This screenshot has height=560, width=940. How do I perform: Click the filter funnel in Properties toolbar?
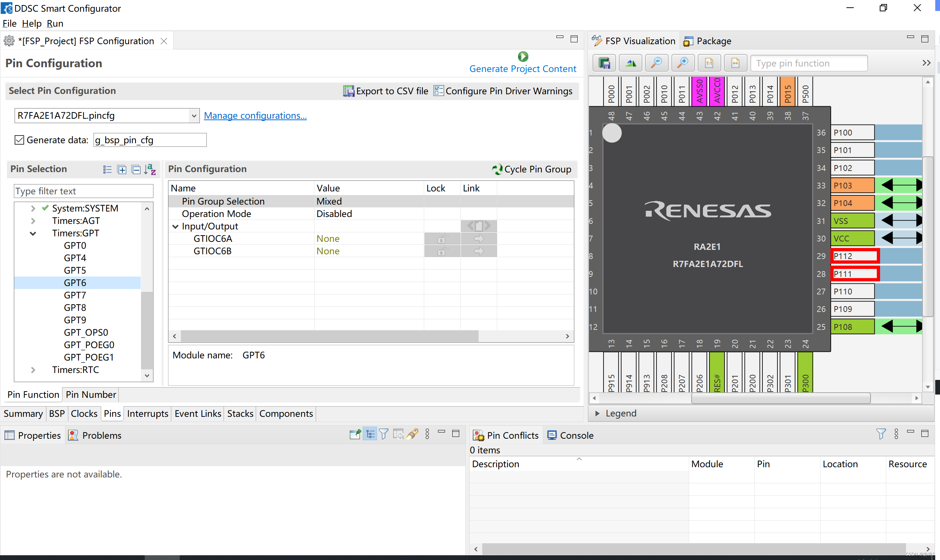(383, 434)
